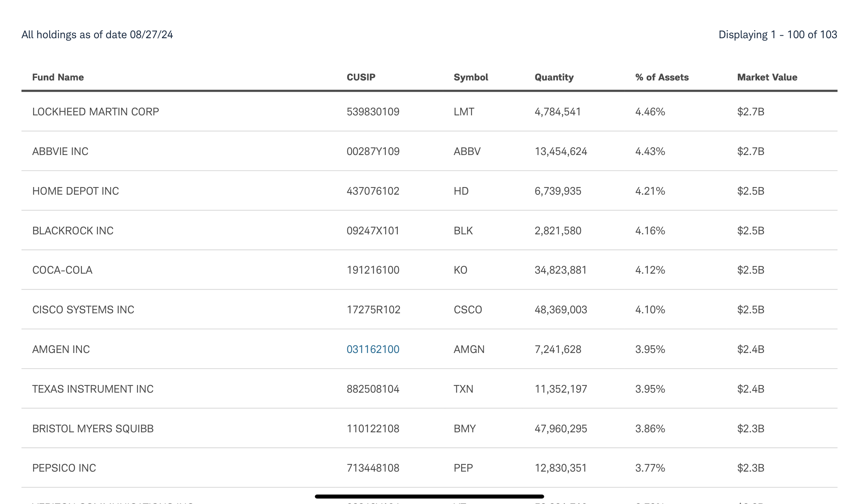Click CUSIP 09247X101

coord(373,231)
